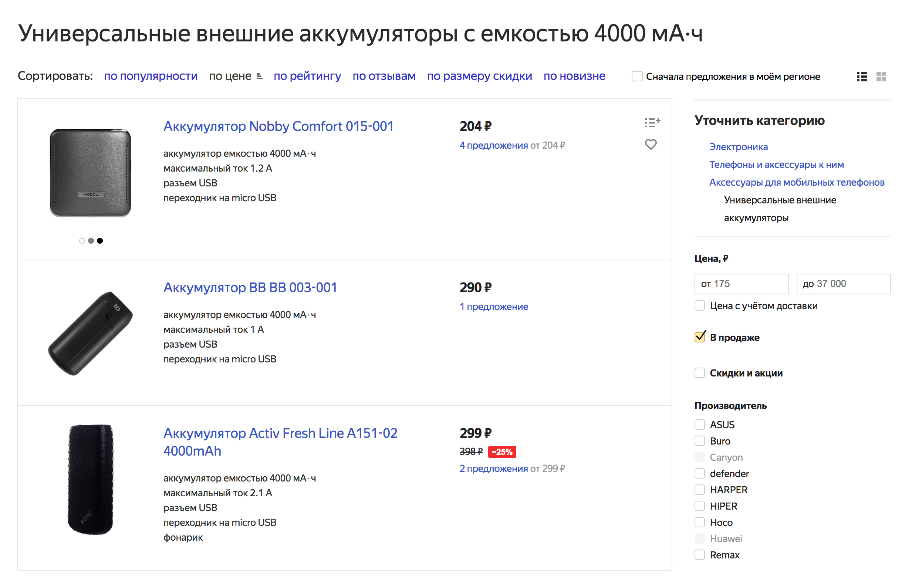
Task: Select third image dot for Nobby Comfort
Action: pyautogui.click(x=99, y=240)
